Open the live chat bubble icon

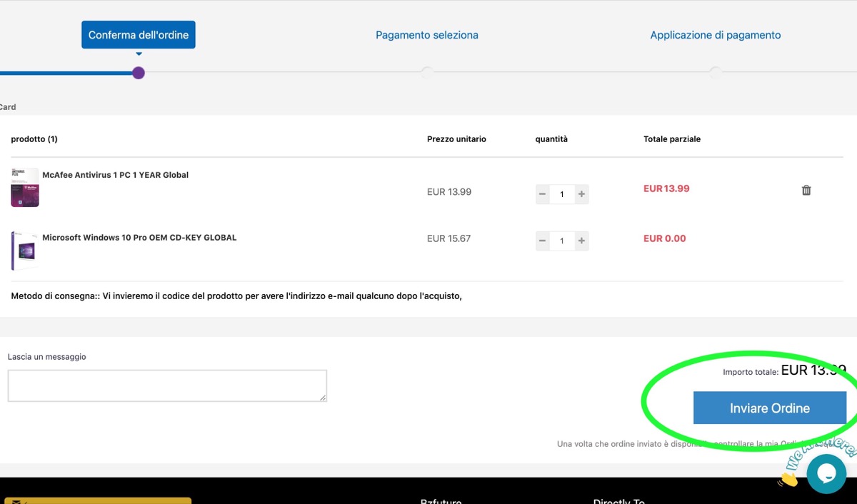click(826, 474)
